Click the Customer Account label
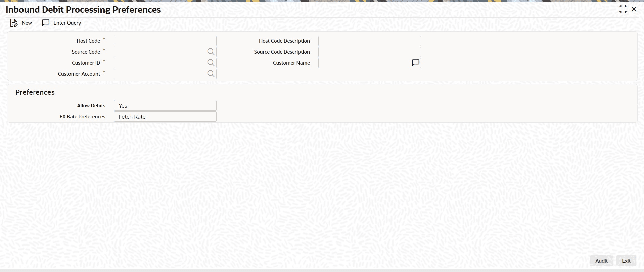 point(79,74)
